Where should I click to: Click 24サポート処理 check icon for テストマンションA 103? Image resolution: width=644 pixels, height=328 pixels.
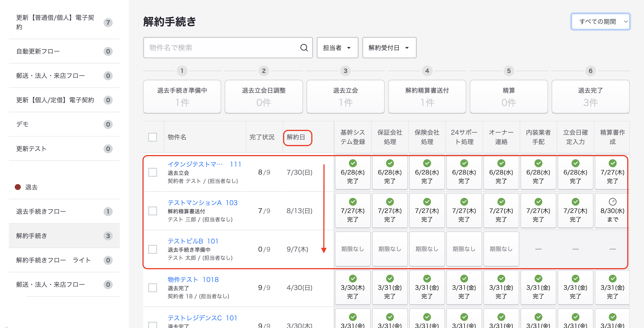click(x=464, y=202)
